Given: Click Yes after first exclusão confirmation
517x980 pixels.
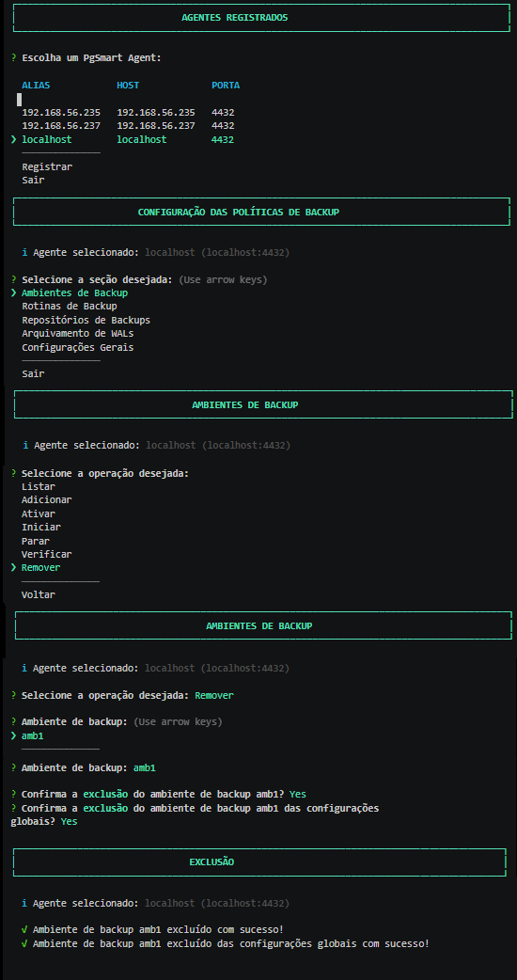Looking at the screenshot, I should pos(298,794).
